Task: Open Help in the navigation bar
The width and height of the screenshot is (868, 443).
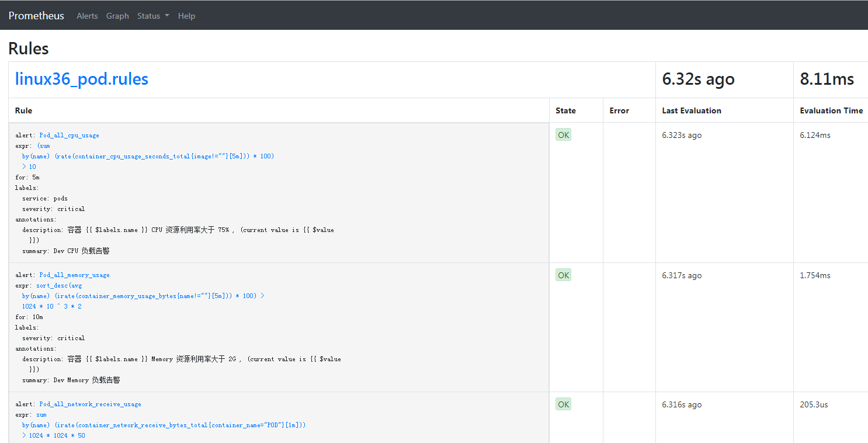Action: click(186, 16)
